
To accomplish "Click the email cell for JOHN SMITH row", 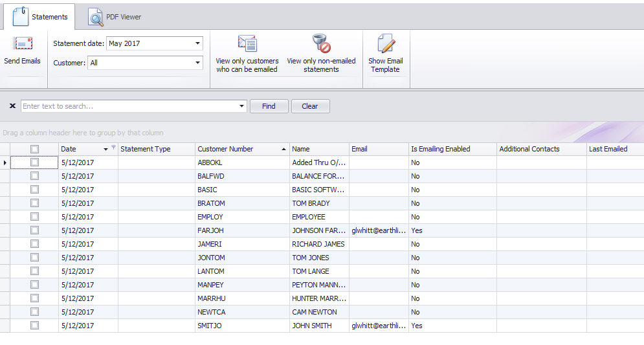I will pos(379,326).
